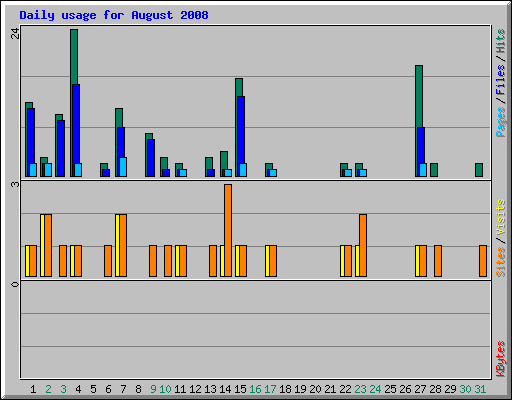Viewport: 512px width, 400px height.
Task: Click the green hits bar for day 28
Action: (434, 170)
